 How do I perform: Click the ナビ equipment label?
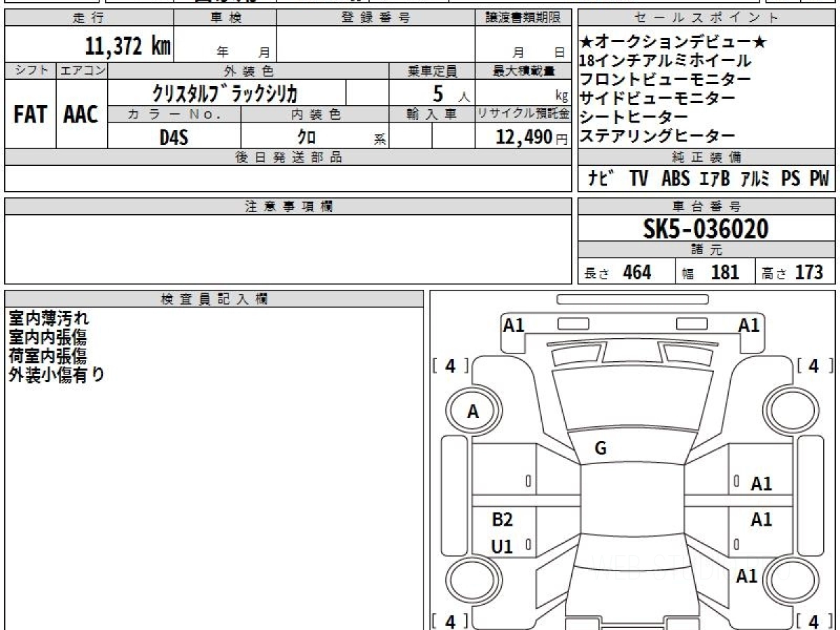point(601,179)
